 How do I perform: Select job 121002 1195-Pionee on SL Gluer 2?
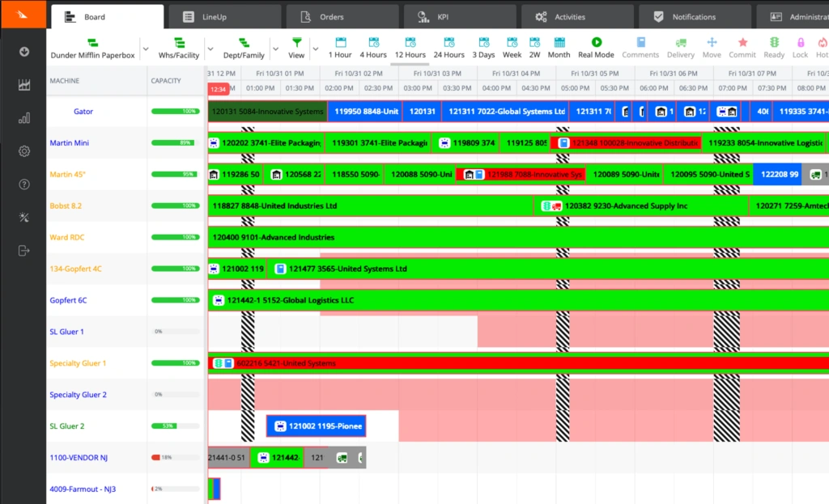[x=317, y=426]
